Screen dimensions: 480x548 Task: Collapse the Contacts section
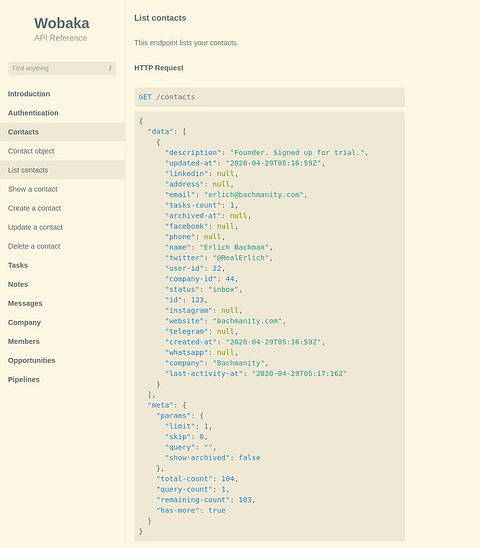coord(62,132)
